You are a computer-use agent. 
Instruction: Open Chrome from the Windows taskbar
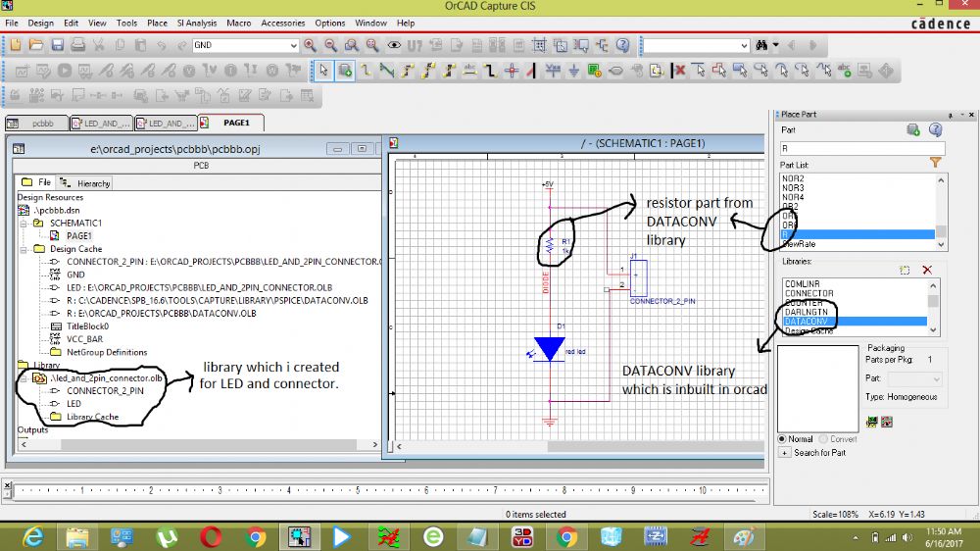(255, 536)
